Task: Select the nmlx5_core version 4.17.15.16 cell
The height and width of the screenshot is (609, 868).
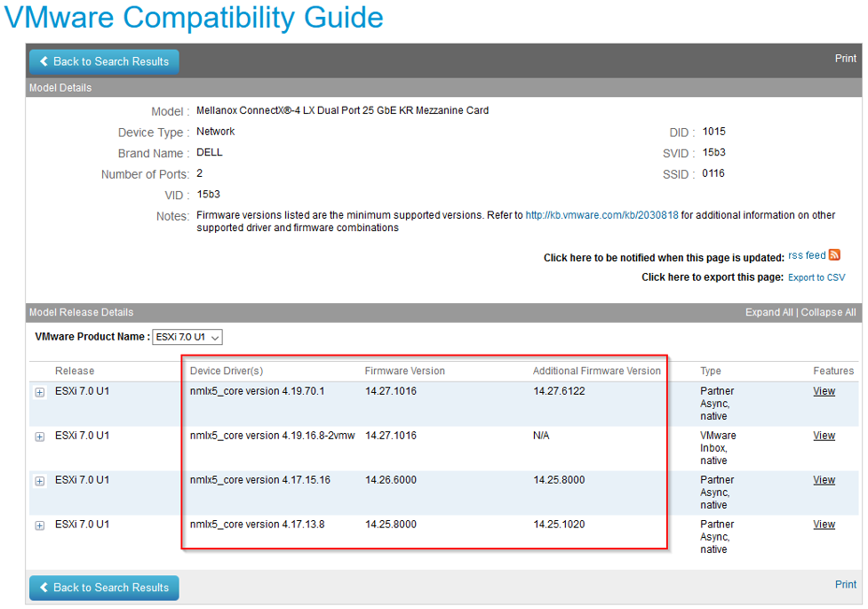Action: pos(259,480)
